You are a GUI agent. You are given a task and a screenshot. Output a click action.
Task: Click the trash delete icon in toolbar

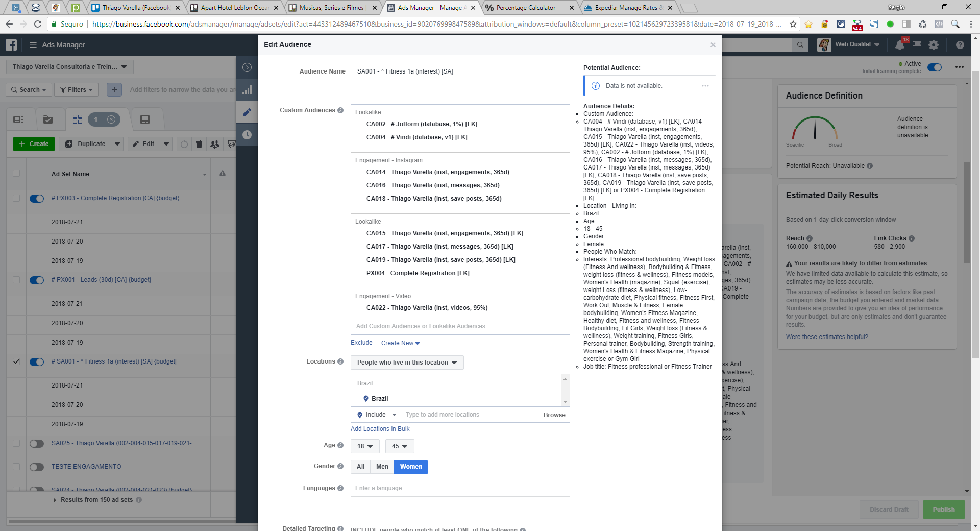coord(199,144)
